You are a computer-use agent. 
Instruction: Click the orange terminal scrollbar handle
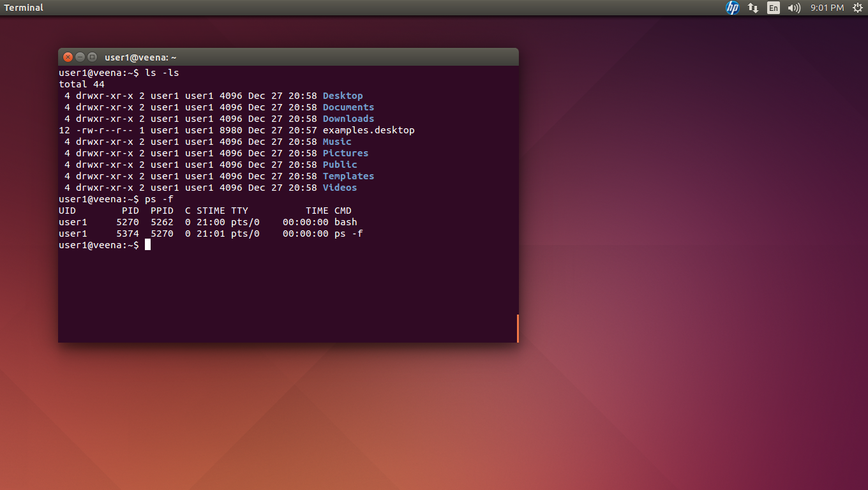click(518, 328)
